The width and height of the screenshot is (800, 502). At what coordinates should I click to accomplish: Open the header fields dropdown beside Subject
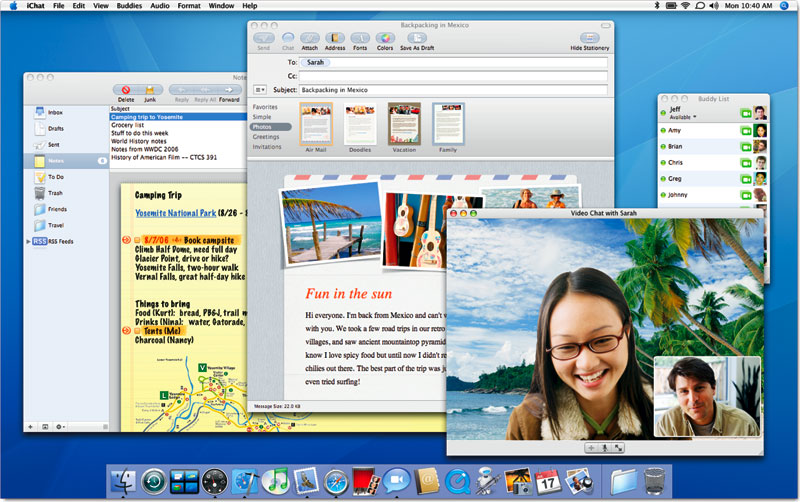[x=260, y=90]
